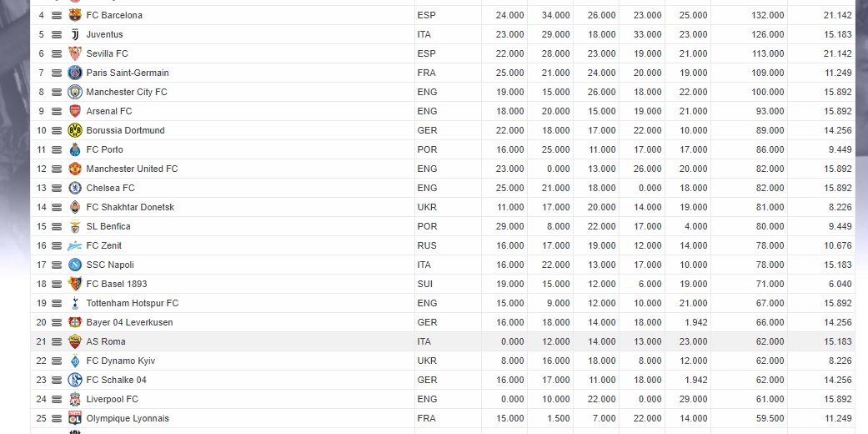Expand the FC Zenit row handle
The image size is (868, 434).
[57, 245]
